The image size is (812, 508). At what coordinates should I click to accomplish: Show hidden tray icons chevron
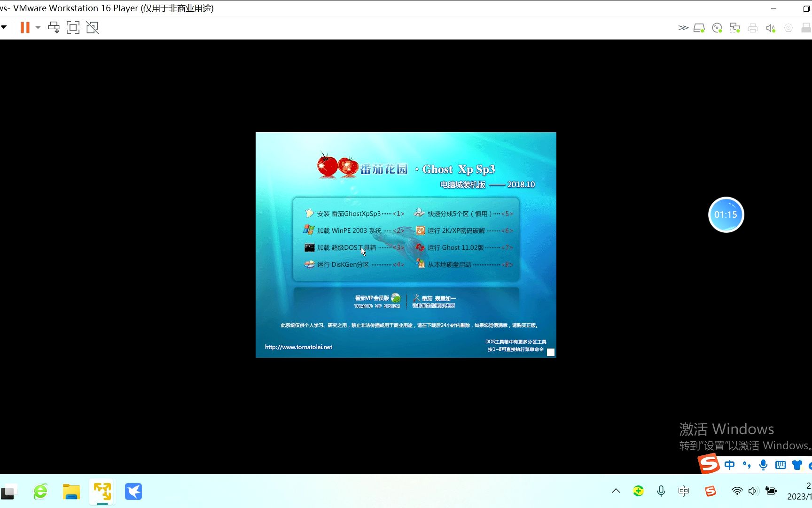click(616, 491)
